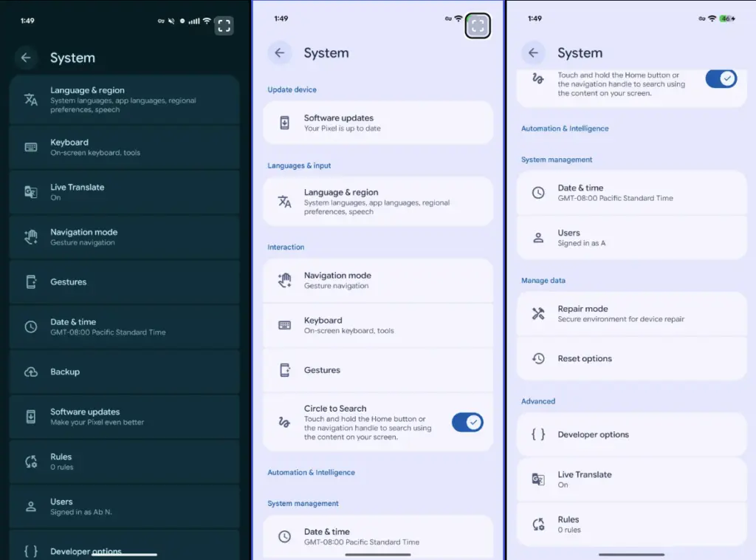The image size is (756, 560).
Task: Tap Users person icon in the dark screen
Action: point(31,507)
